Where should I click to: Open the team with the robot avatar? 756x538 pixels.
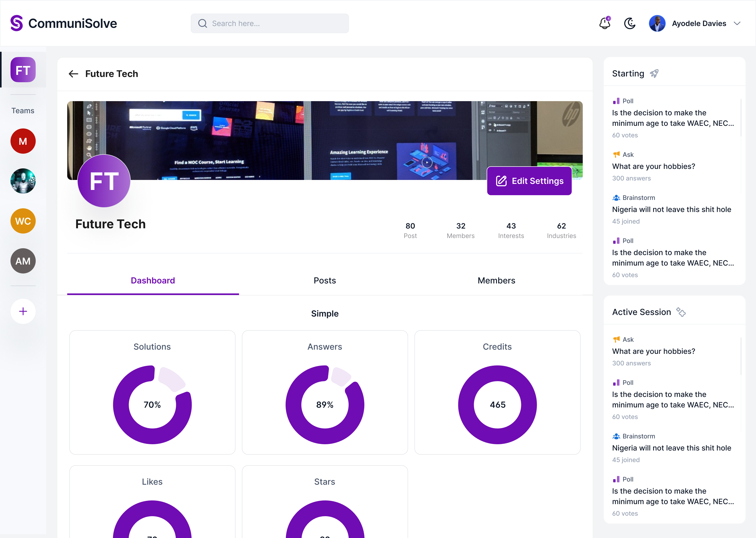pyautogui.click(x=23, y=181)
